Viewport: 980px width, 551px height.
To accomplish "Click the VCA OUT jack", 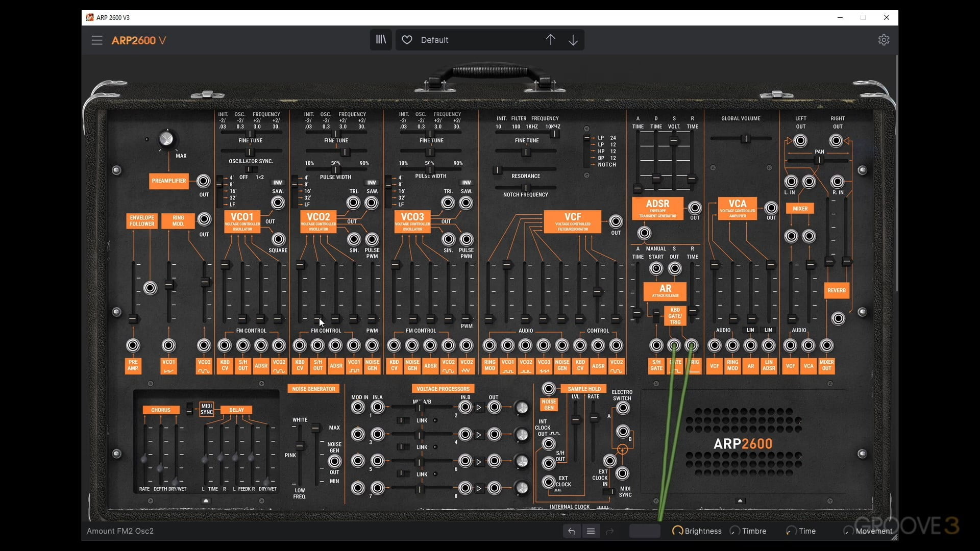I will [771, 208].
